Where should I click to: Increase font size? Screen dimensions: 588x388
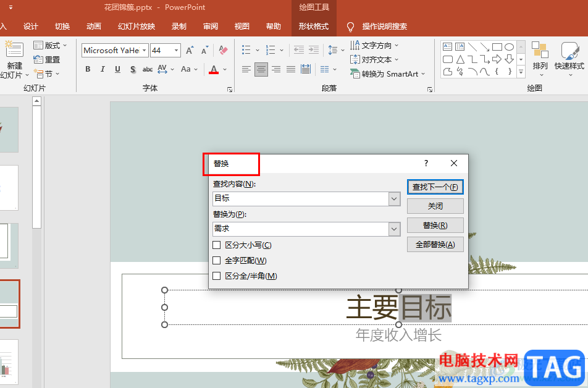tap(190, 50)
